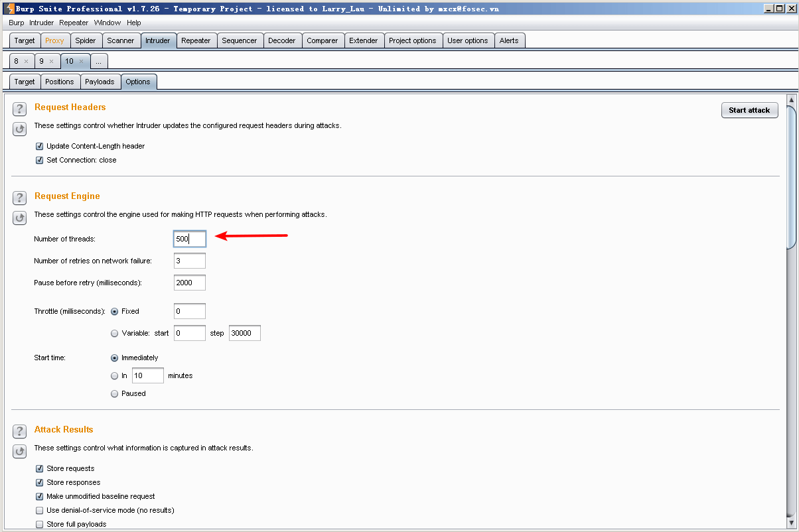The image size is (799, 532).
Task: Click the vertical scrollbar down arrow
Action: point(790,524)
